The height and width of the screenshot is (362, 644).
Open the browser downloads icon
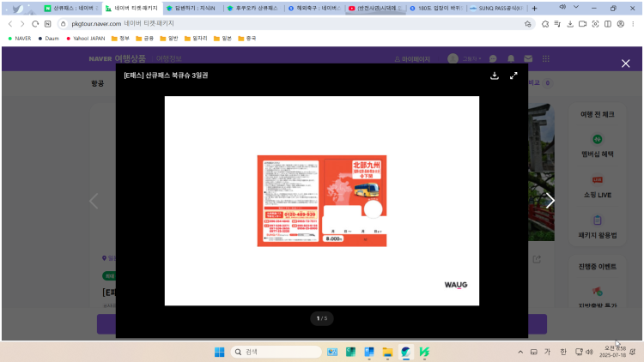click(570, 24)
